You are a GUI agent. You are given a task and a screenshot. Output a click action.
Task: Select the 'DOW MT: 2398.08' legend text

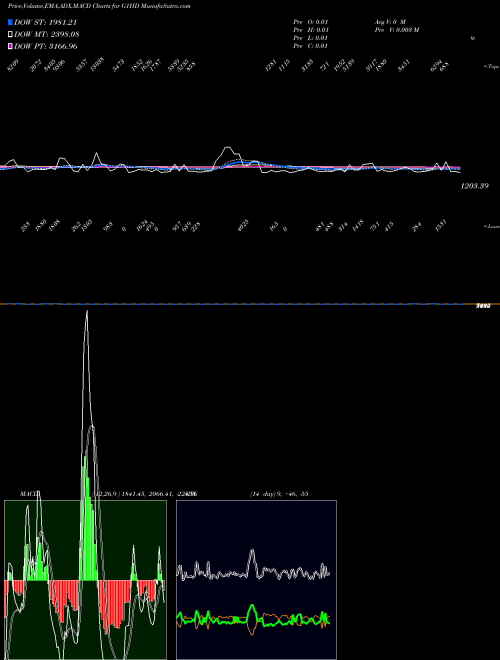point(47,35)
